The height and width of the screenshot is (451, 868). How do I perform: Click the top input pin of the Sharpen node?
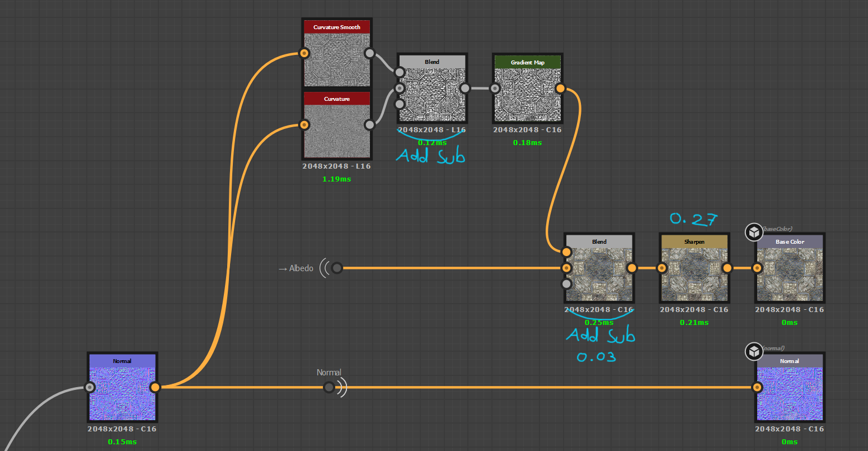point(662,268)
